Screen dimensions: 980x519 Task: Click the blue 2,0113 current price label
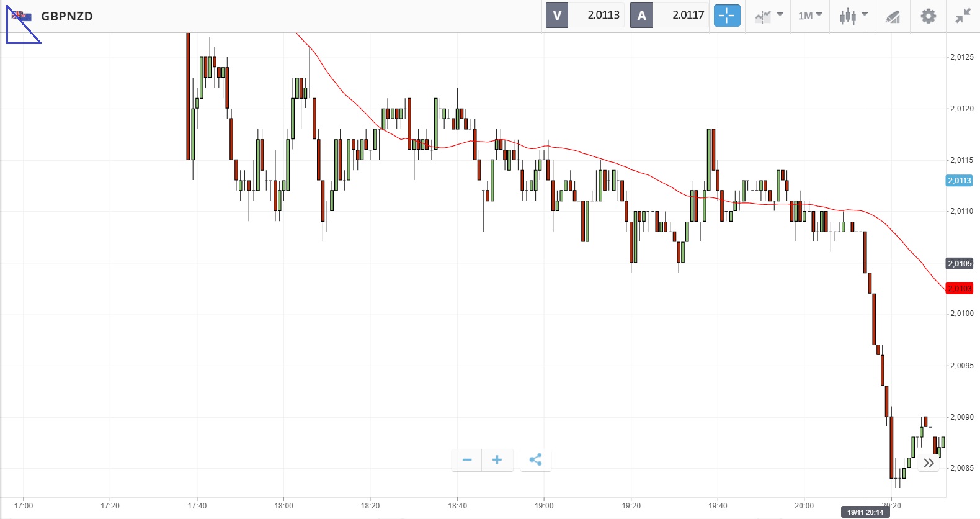click(960, 181)
